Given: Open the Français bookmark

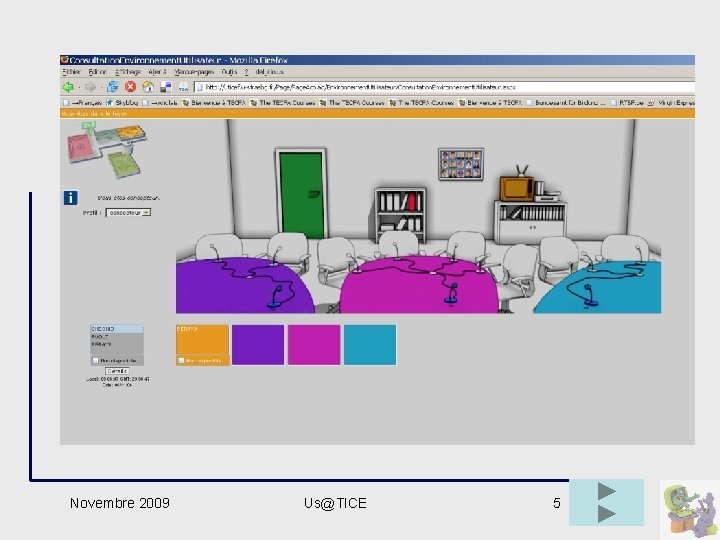Looking at the screenshot, I should (83, 102).
